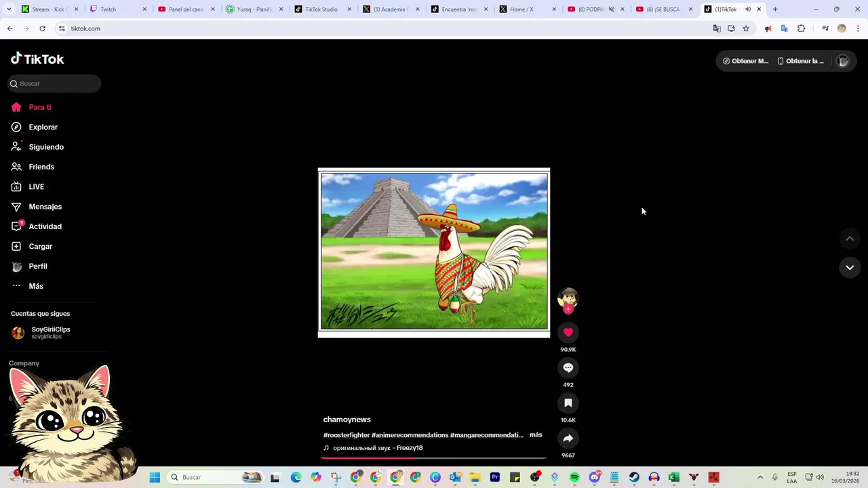Open Premiere Pro from the taskbar
Screen dimensions: 868x488
coord(495,477)
